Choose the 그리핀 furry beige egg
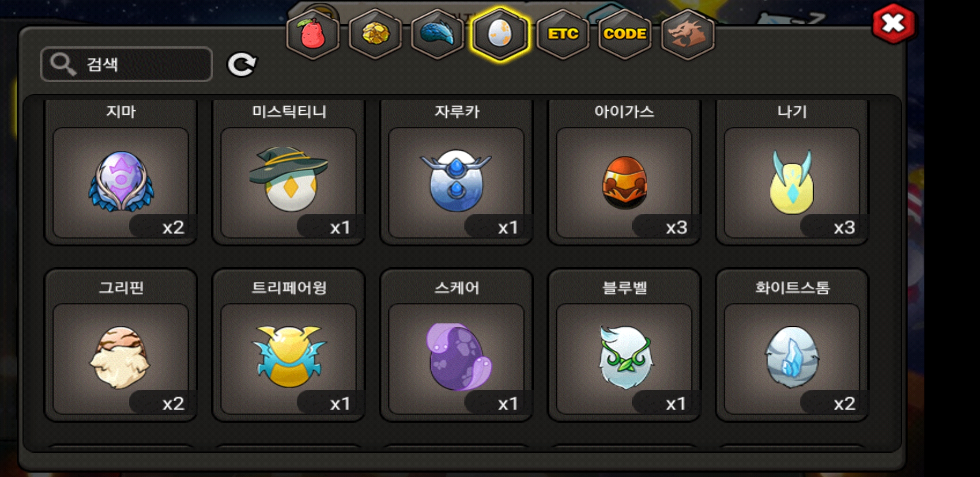The width and height of the screenshot is (980, 477). click(x=121, y=345)
